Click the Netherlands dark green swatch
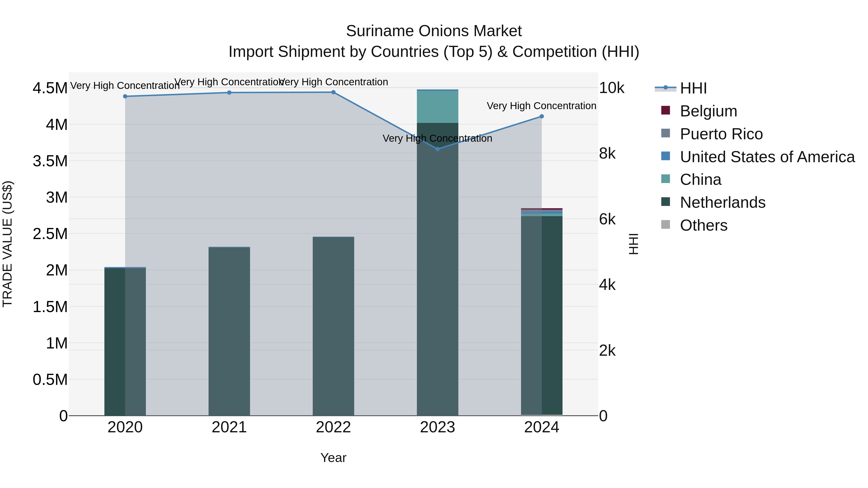Screen dimensions: 868x488 click(x=665, y=201)
